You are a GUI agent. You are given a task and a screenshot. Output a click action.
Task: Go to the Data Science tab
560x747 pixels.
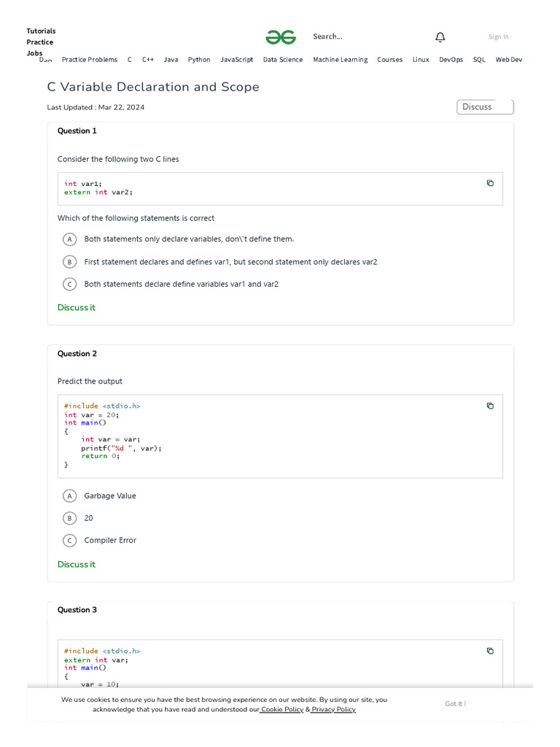click(x=283, y=60)
